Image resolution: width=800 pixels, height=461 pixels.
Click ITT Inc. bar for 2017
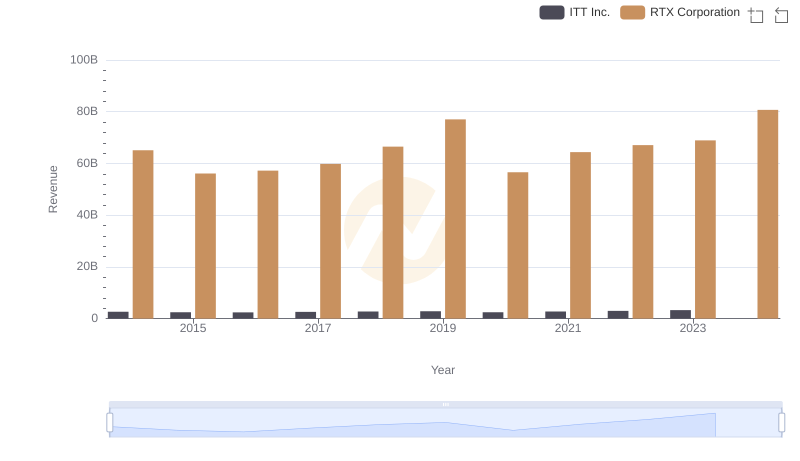point(306,315)
